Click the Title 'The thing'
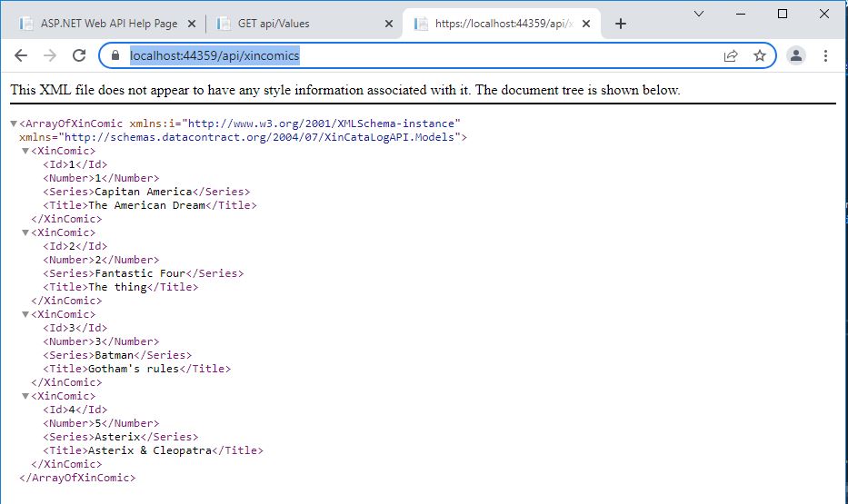This screenshot has height=504, width=848. tap(117, 287)
